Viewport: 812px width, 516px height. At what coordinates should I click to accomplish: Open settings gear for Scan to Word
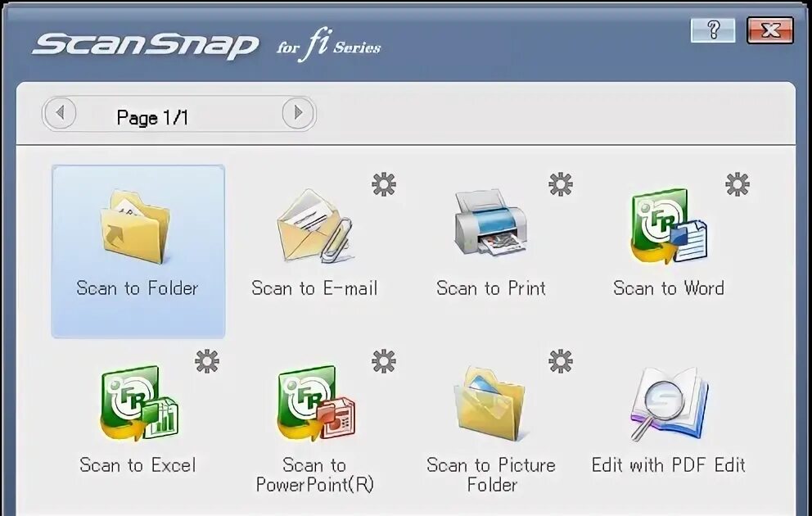pyautogui.click(x=738, y=184)
